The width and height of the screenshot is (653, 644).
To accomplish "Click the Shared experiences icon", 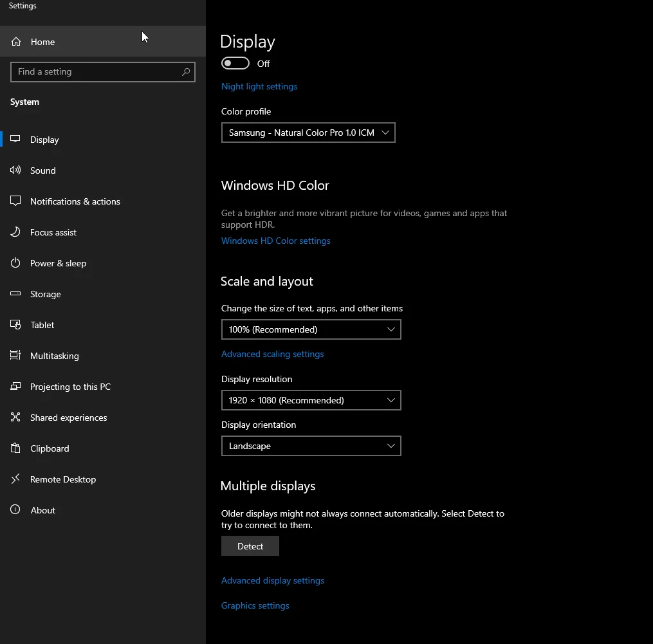I will click(15, 417).
